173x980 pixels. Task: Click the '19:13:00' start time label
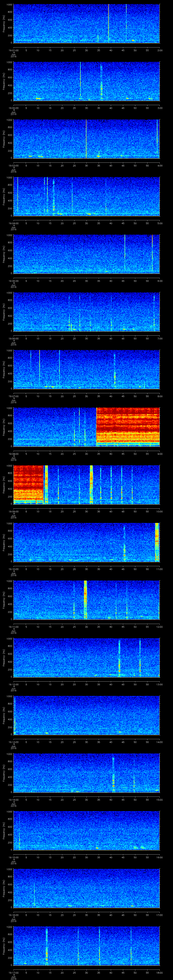(x=13, y=742)
